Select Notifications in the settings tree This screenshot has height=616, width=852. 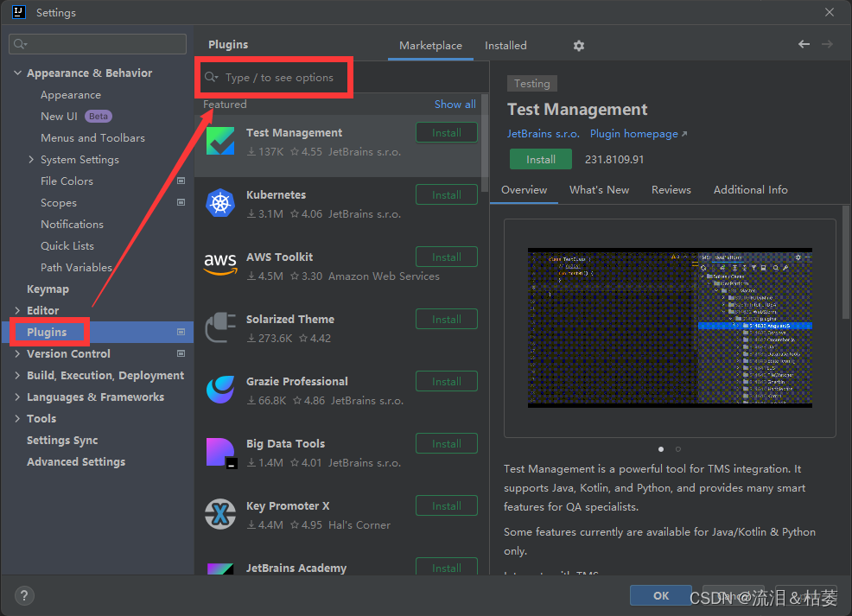click(x=72, y=225)
